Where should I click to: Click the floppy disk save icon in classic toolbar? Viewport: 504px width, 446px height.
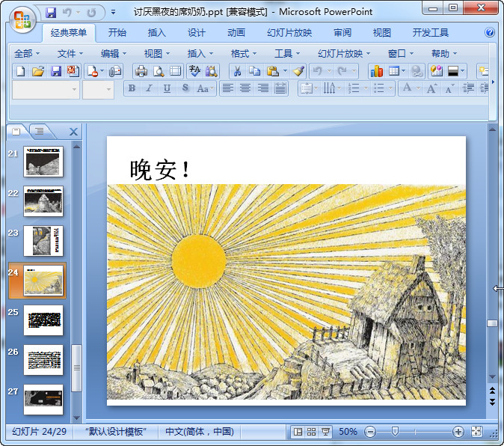(56, 71)
